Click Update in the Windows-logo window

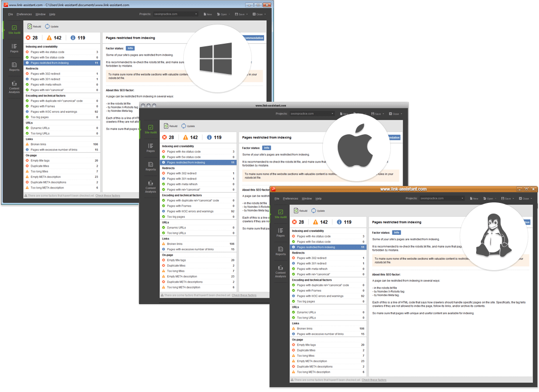[52, 27]
